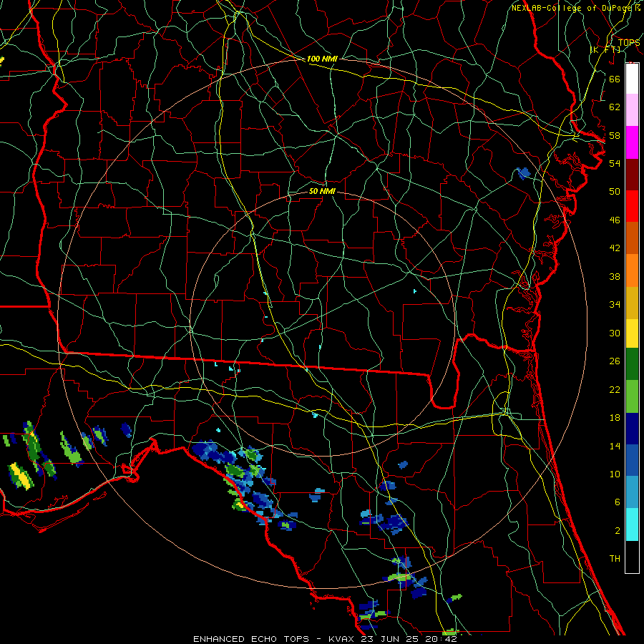Click the "TH" threshold label on the scale

coord(615,559)
